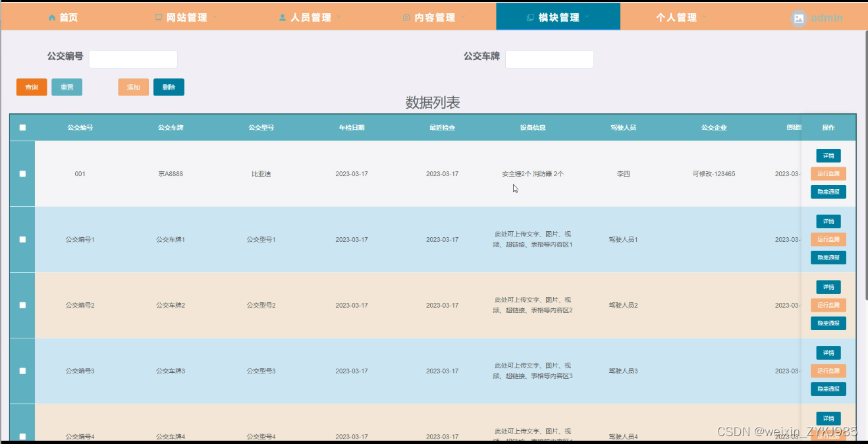868x444 pixels.
Task: Open the admin user menu label
Action: [827, 18]
